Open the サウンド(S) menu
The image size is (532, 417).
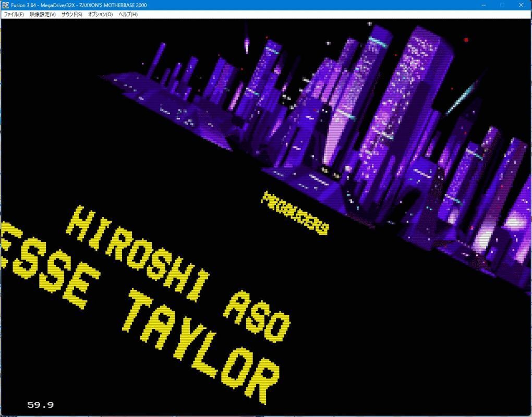71,14
